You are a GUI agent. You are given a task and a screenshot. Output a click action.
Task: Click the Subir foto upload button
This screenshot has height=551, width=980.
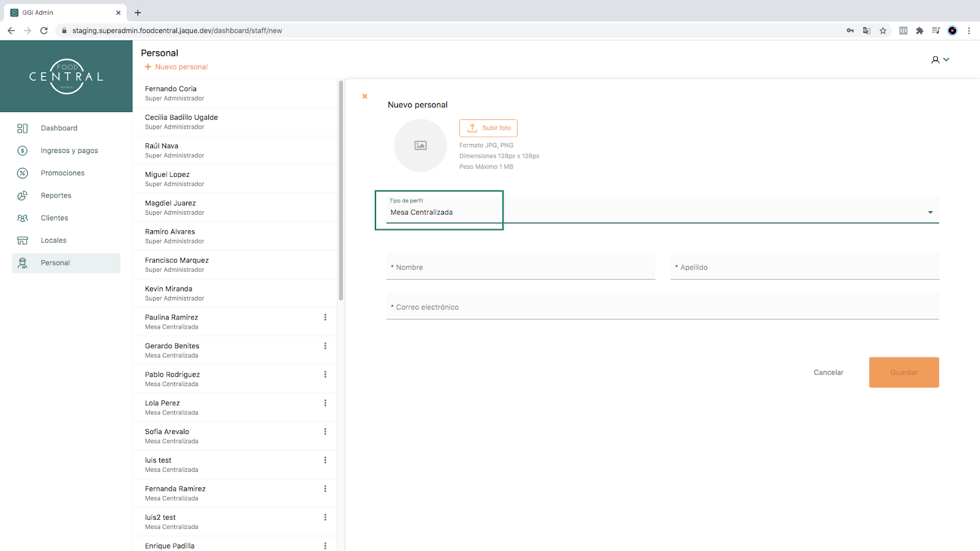pos(488,128)
